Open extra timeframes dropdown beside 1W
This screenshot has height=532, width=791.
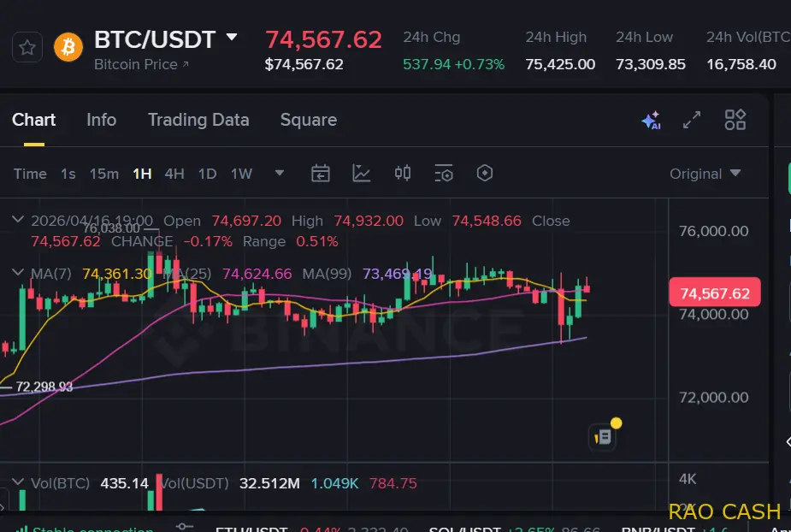pyautogui.click(x=279, y=173)
